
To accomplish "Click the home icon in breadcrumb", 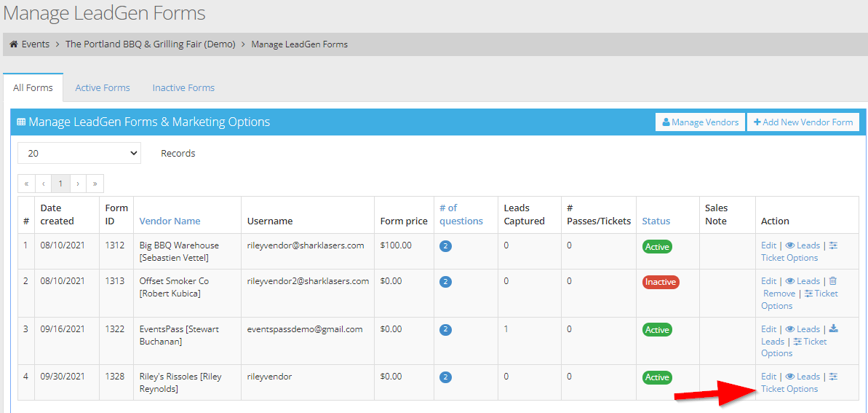I will tap(14, 44).
